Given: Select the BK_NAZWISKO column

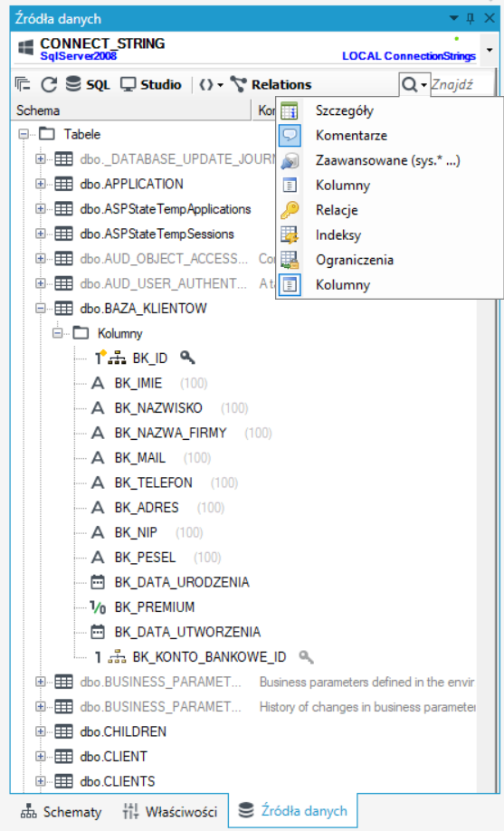Looking at the screenshot, I should pyautogui.click(x=158, y=408).
